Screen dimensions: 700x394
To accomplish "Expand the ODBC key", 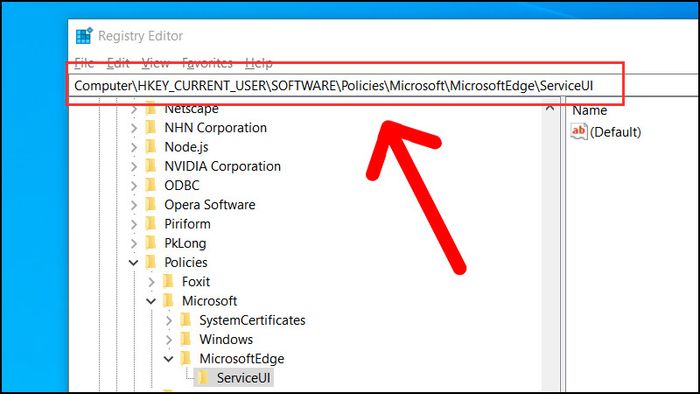I will (134, 186).
